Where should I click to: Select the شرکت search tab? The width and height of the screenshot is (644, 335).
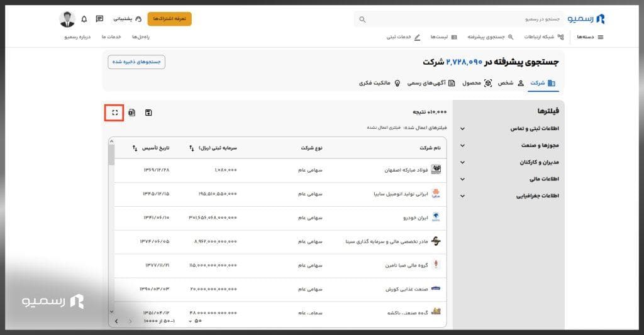tap(543, 83)
